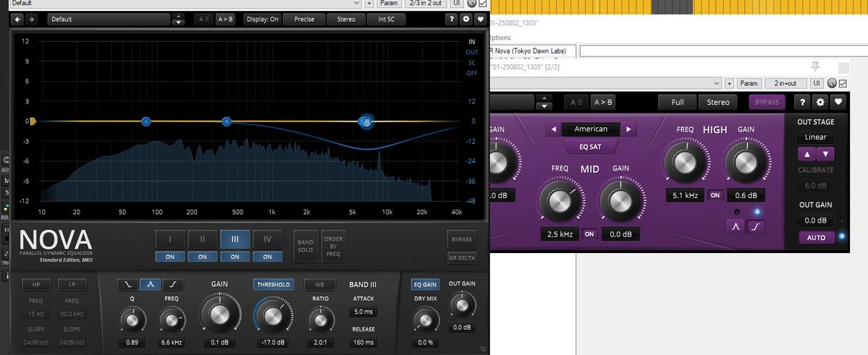Click out stage up arrow button
868x355 pixels.
click(806, 154)
